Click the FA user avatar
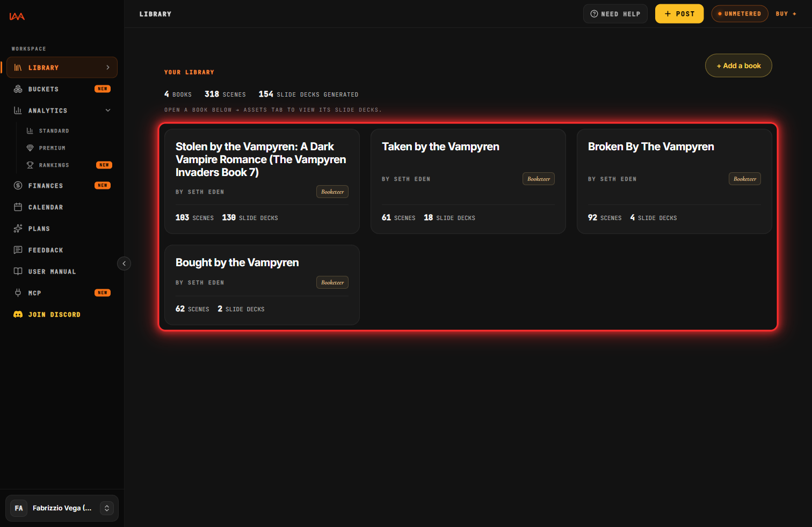 [19, 508]
